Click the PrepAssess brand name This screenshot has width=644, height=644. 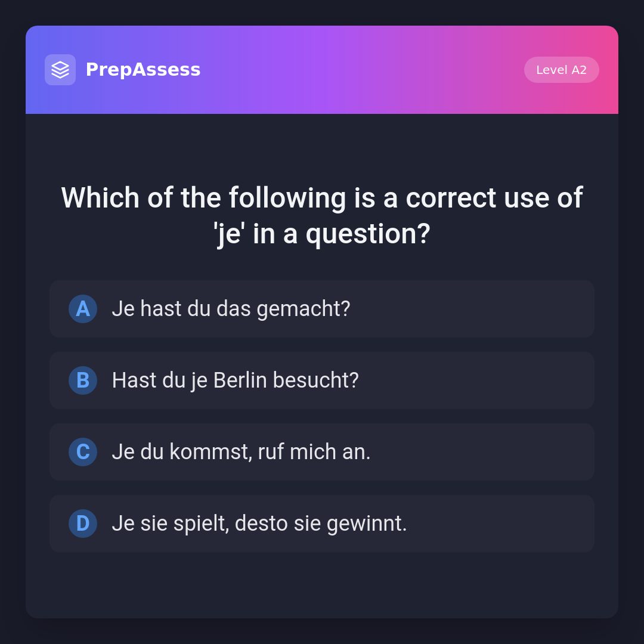tap(143, 70)
